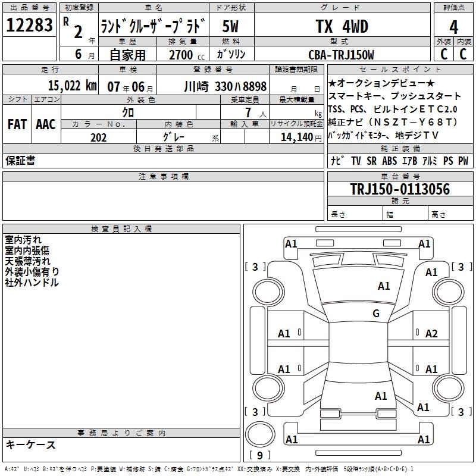476x476 pixels.
Task: Click the SR equipment label
Action: coord(371,161)
